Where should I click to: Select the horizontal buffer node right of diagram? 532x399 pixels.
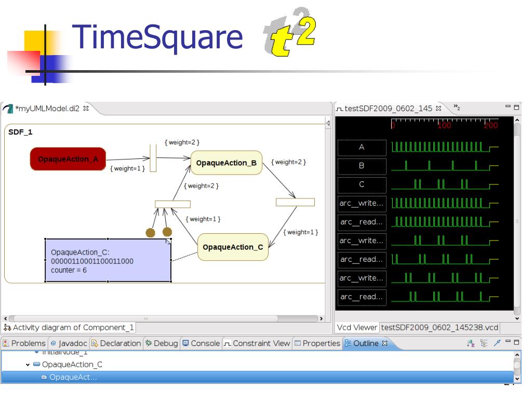pos(295,202)
